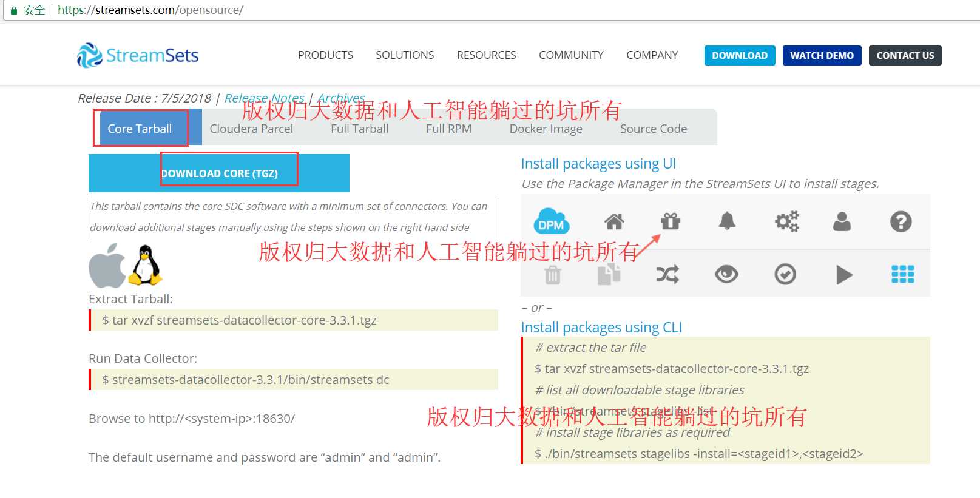Click the 'Release Date : 7/5/2018' text
This screenshot has height=498, width=980.
[144, 98]
